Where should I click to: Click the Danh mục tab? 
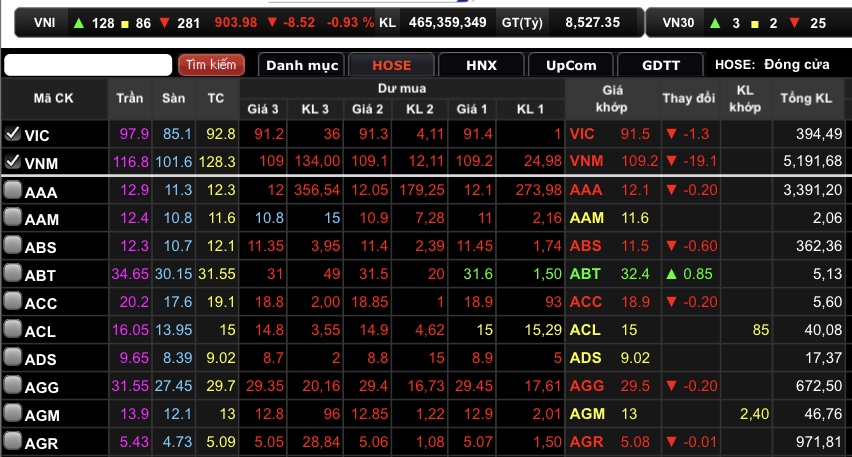tap(301, 65)
